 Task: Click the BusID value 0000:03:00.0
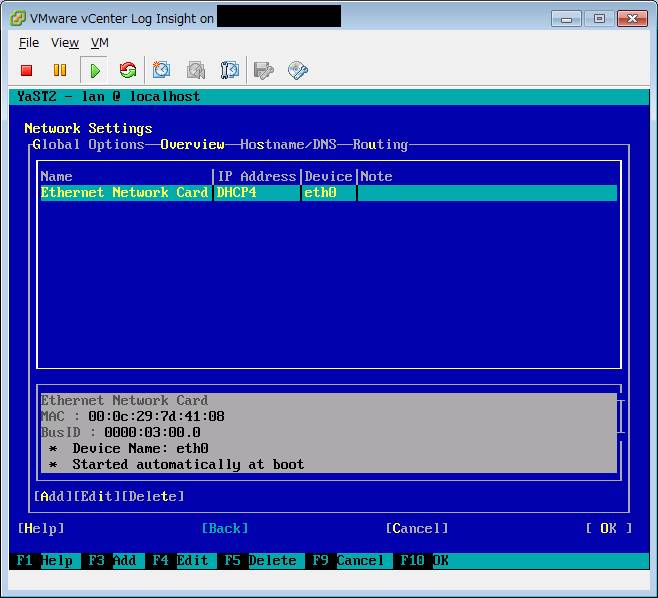pyautogui.click(x=152, y=432)
